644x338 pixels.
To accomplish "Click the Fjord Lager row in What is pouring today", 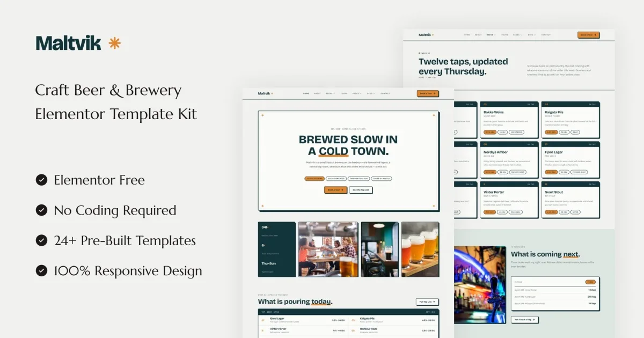I will click(303, 320).
